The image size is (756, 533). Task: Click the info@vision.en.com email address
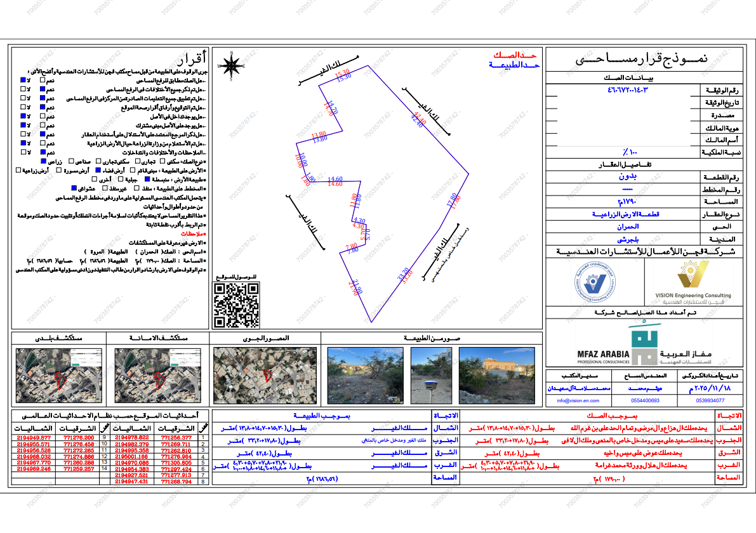coord(578,400)
